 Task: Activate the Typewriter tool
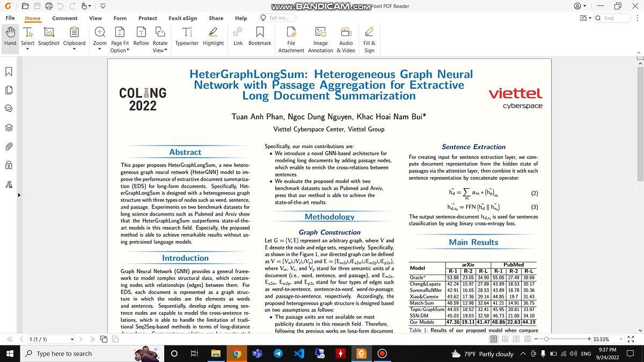(x=186, y=38)
